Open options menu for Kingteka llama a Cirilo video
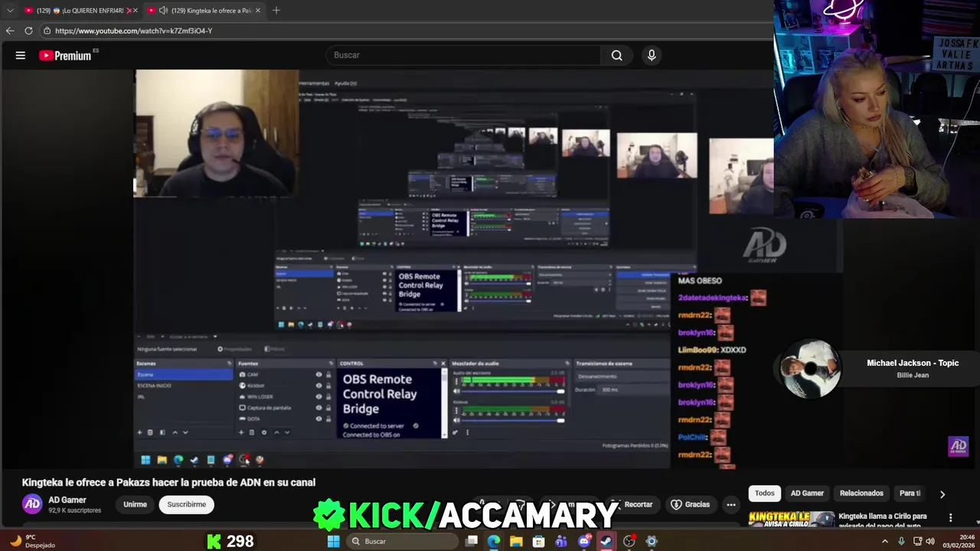 (951, 517)
